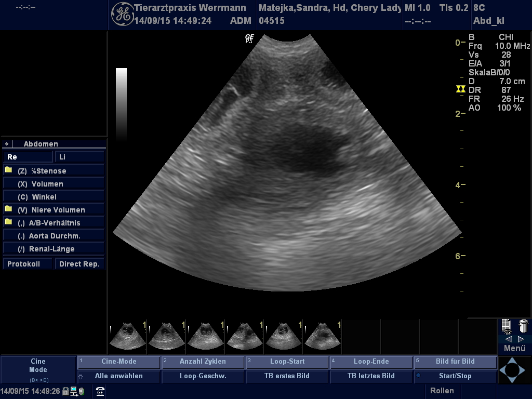Screen dimensions: 532x399
Task: Click the GE logo in the header
Action: pos(123,14)
